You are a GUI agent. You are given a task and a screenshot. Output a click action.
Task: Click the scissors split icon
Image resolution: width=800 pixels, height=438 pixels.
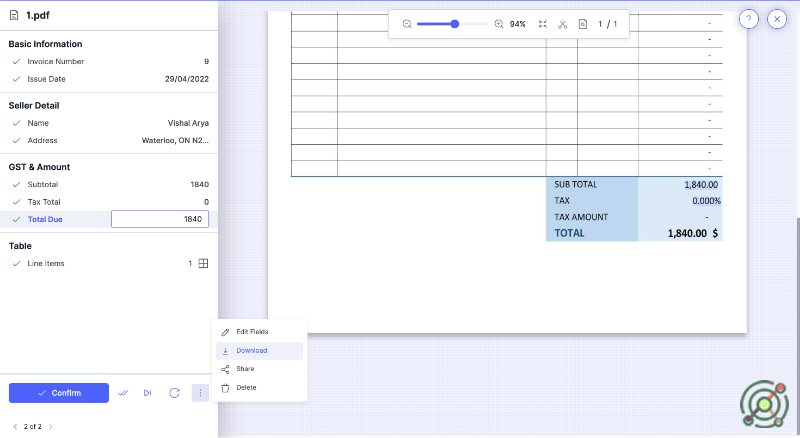click(x=563, y=24)
